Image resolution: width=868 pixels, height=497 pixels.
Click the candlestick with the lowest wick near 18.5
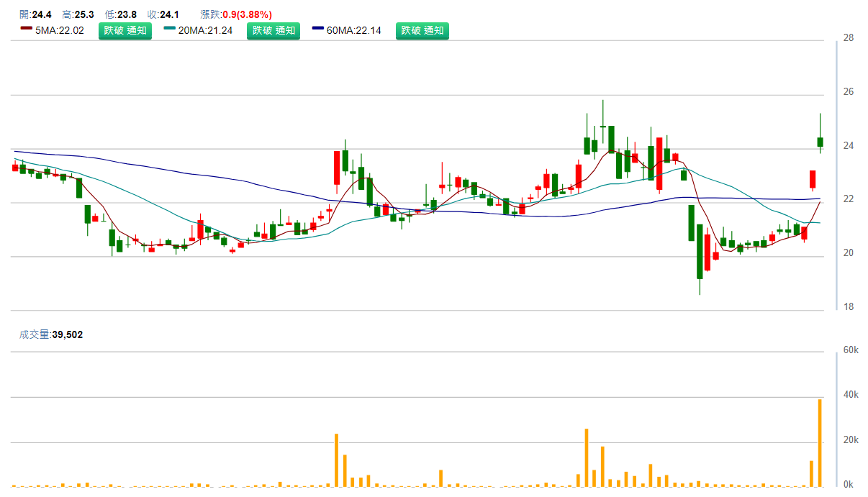click(700, 252)
